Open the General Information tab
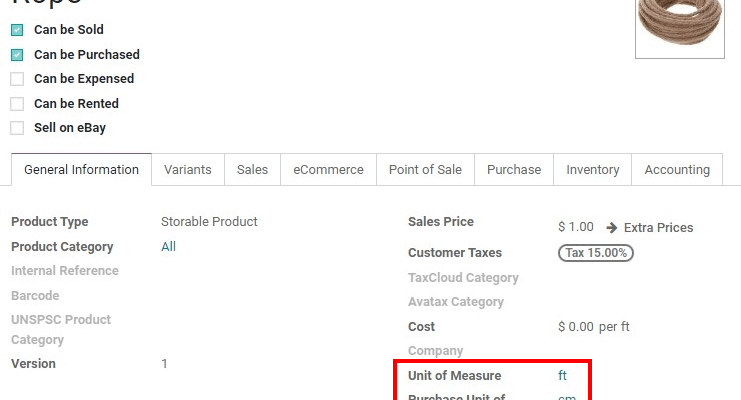Image resolution: width=741 pixels, height=400 pixels. click(x=81, y=170)
